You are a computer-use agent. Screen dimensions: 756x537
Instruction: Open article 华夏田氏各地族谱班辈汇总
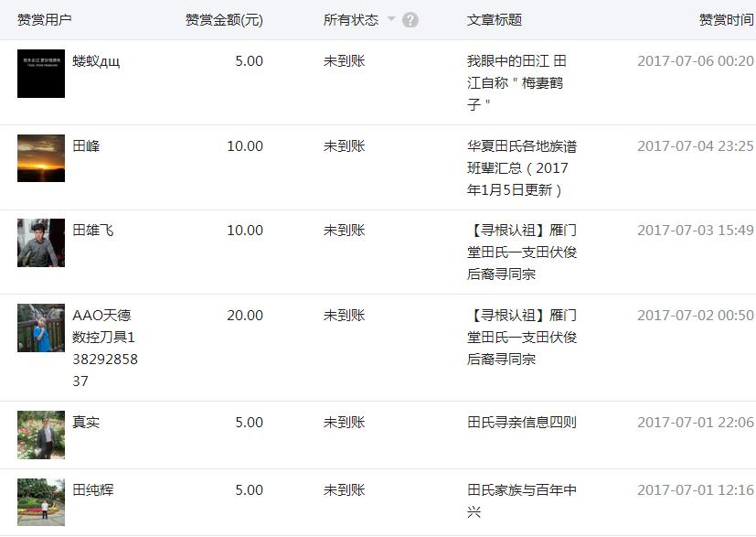522,168
